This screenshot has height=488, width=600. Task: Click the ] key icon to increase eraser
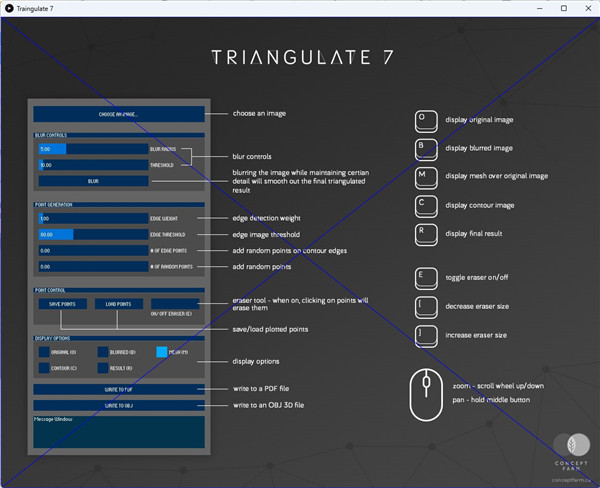coord(426,336)
